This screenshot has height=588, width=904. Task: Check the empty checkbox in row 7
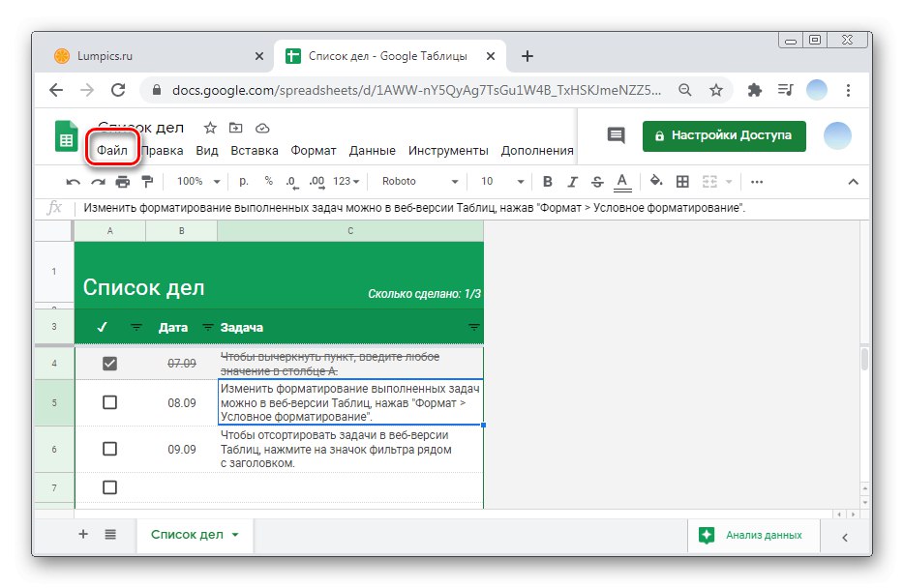109,487
